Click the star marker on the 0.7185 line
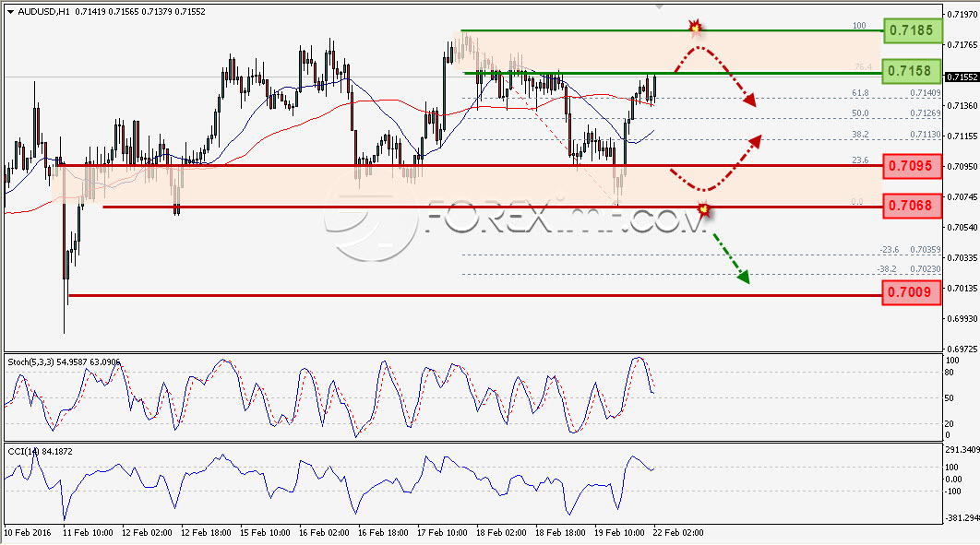This screenshot has width=980, height=545. [x=694, y=27]
